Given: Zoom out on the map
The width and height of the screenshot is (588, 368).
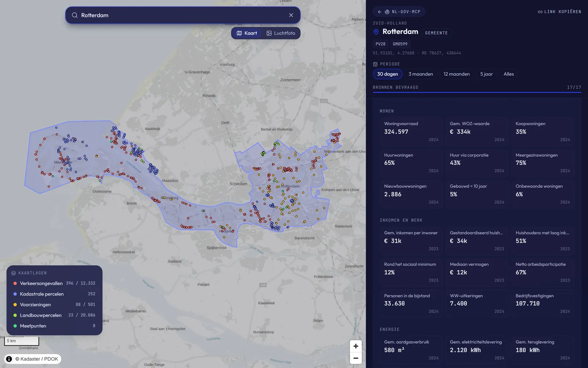Looking at the screenshot, I should pos(356,358).
